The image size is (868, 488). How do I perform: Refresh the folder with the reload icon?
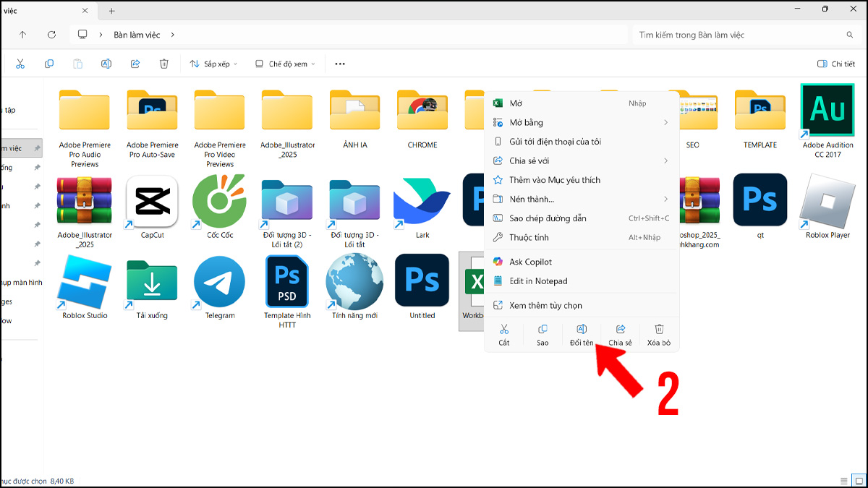(x=51, y=35)
